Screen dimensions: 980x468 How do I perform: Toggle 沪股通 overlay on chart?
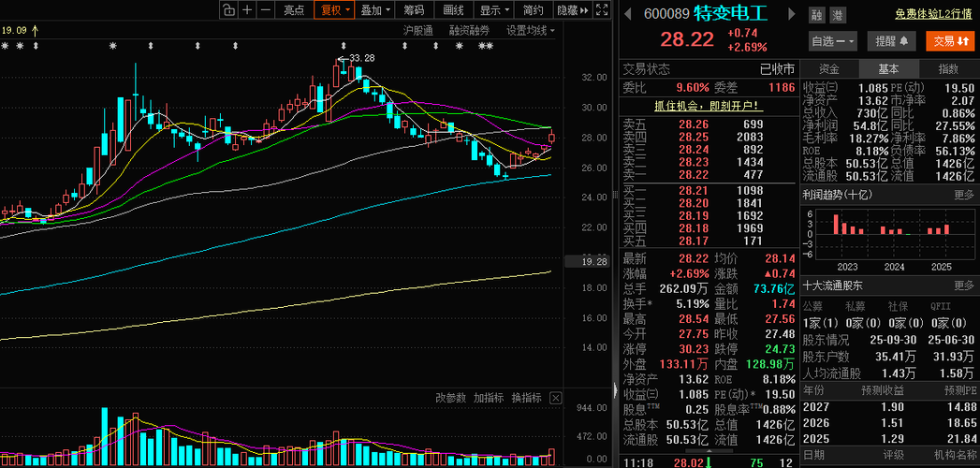click(x=418, y=29)
